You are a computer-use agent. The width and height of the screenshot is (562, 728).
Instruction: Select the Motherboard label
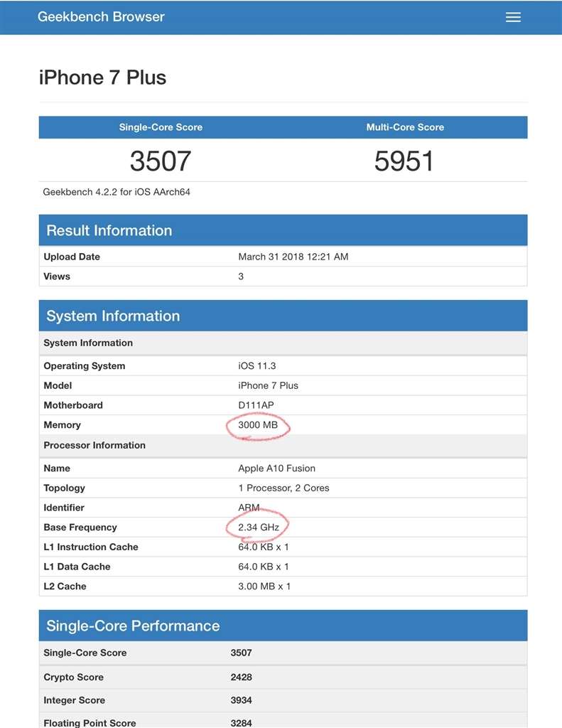(x=73, y=405)
